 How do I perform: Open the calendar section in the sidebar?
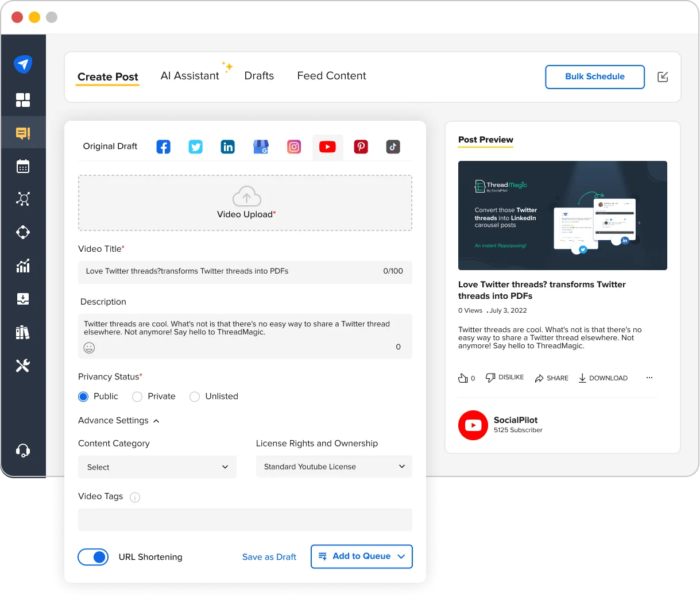[x=23, y=166]
